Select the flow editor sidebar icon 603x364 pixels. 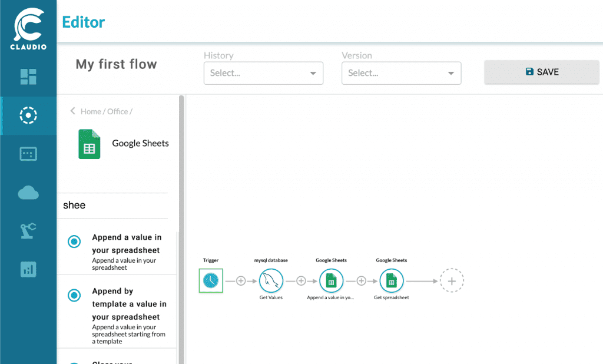pos(28,115)
